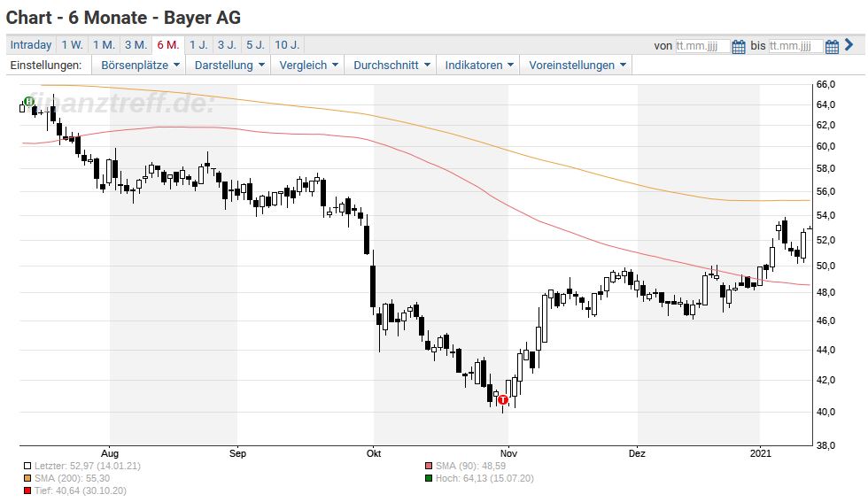Click the pink SMA (90) legend swatch
This screenshot has width=868, height=502.
[x=429, y=466]
